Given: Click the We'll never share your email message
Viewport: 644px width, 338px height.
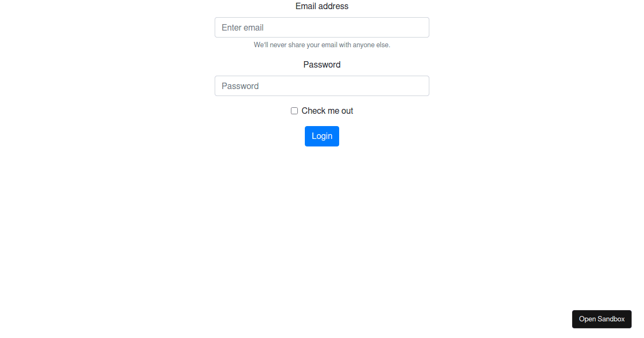Looking at the screenshot, I should [321, 45].
